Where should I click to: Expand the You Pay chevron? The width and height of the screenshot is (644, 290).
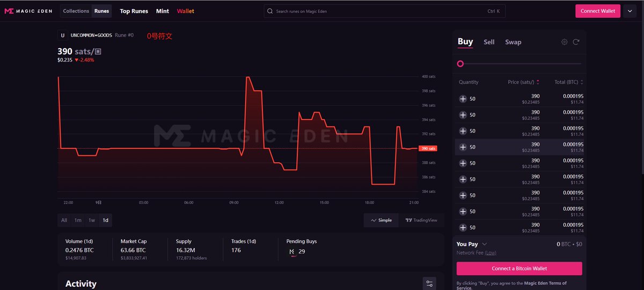click(485, 244)
